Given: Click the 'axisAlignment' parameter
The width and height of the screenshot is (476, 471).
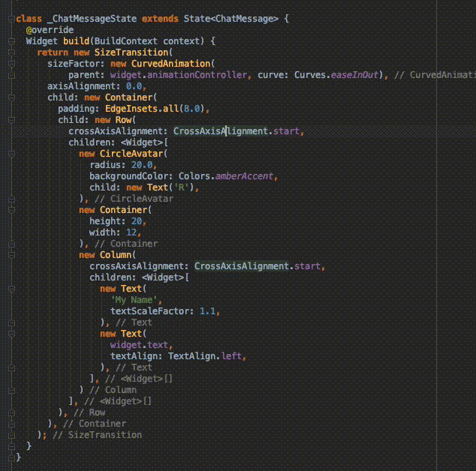Looking at the screenshot, I should (x=81, y=86).
